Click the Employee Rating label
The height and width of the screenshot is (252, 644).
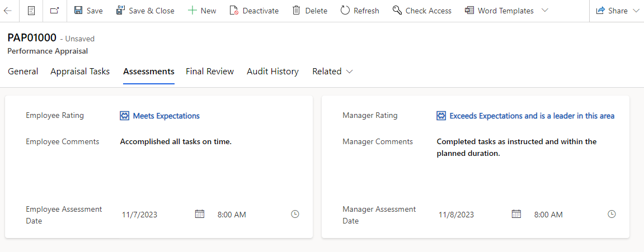tap(55, 115)
